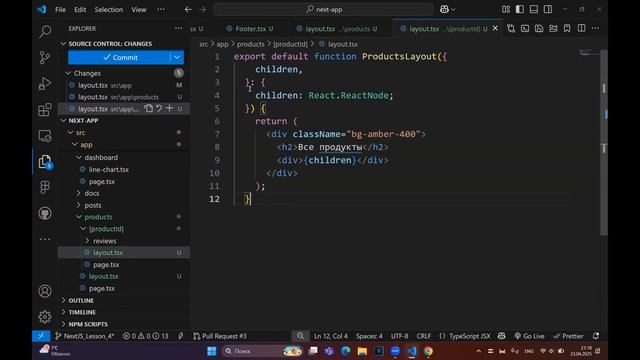Split the editor to the right
The image size is (640, 360).
coord(581,28)
